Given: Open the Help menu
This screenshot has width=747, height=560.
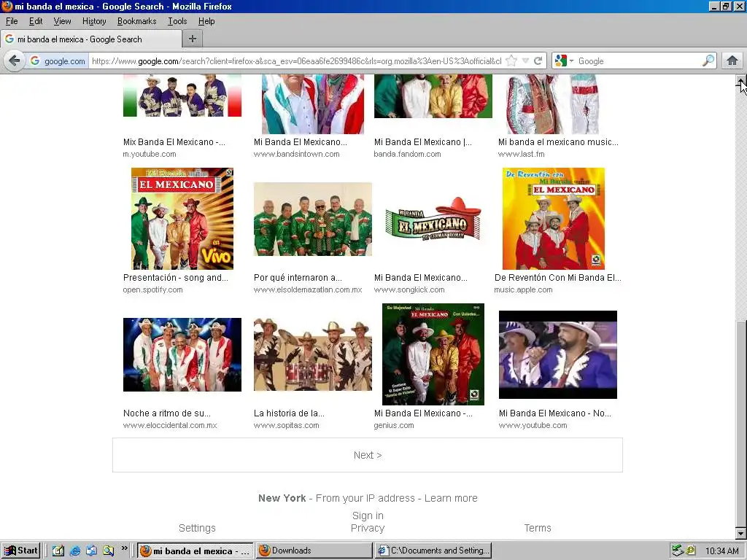Looking at the screenshot, I should [x=206, y=21].
